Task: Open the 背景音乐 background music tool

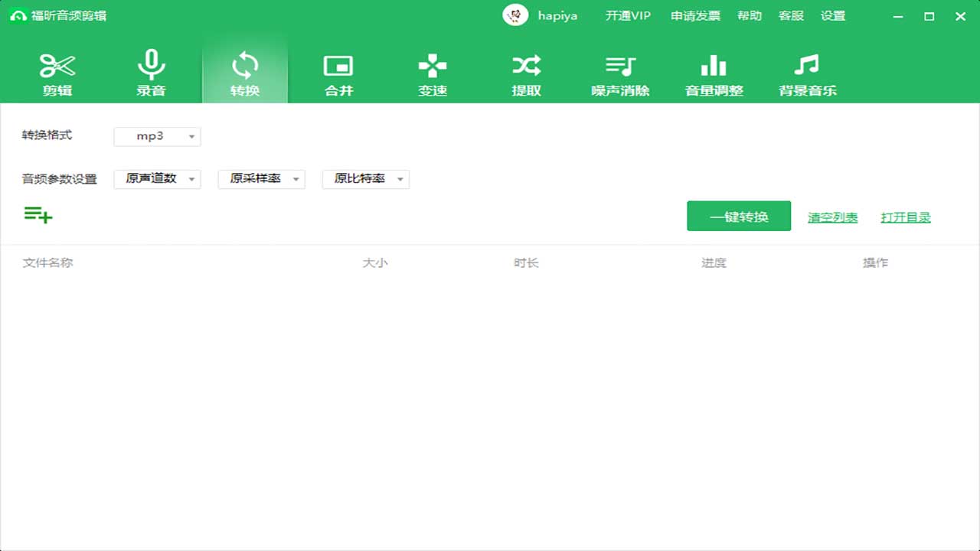Action: pos(807,73)
